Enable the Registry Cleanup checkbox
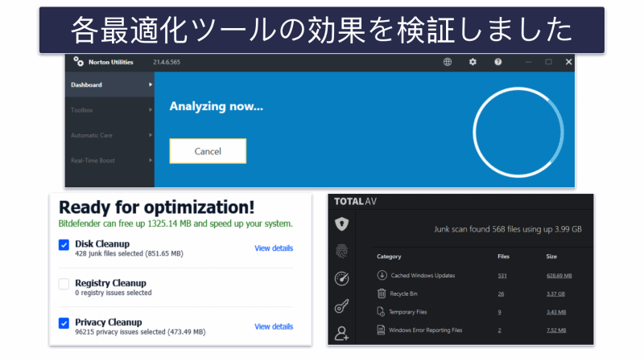 pyautogui.click(x=64, y=284)
